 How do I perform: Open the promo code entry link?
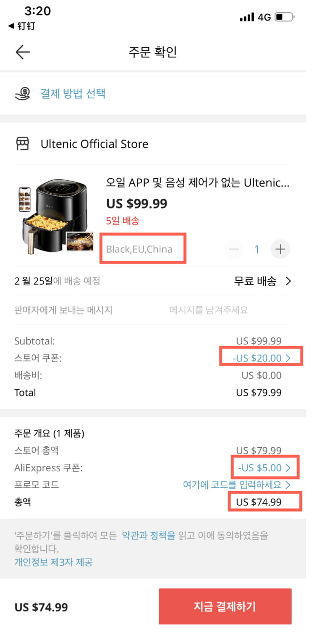click(x=236, y=485)
